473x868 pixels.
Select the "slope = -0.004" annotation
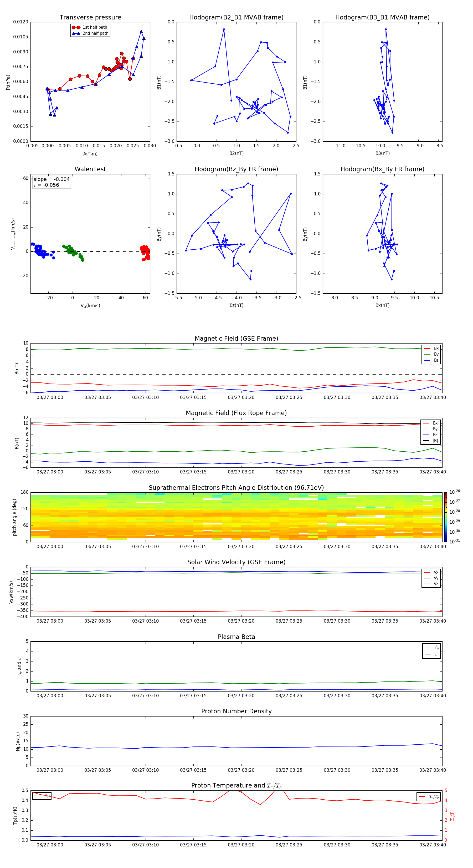pos(52,179)
